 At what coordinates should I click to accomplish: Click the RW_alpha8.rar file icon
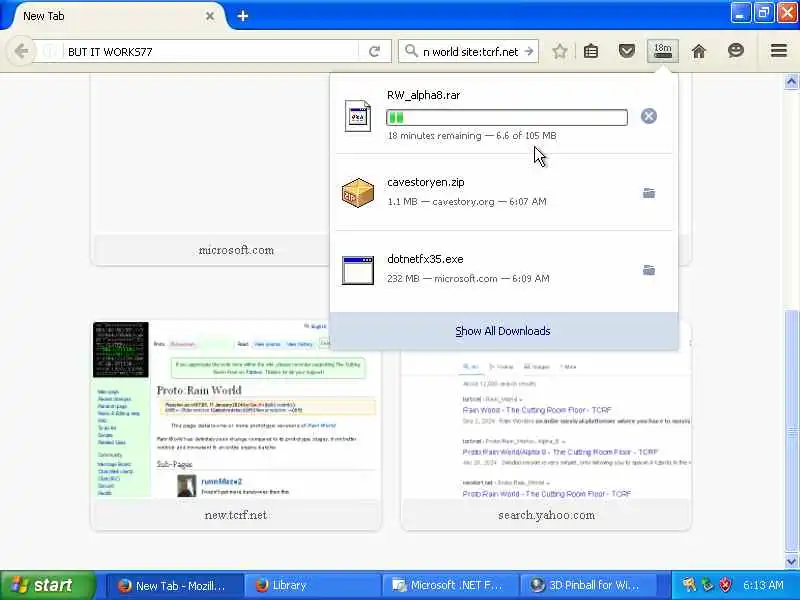point(358,116)
